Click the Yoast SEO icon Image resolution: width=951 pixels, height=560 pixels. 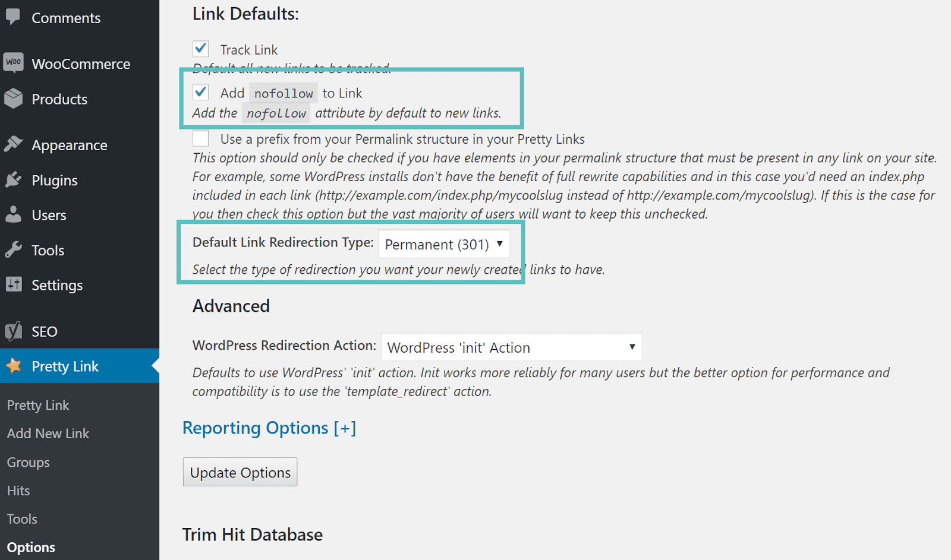click(x=13, y=331)
